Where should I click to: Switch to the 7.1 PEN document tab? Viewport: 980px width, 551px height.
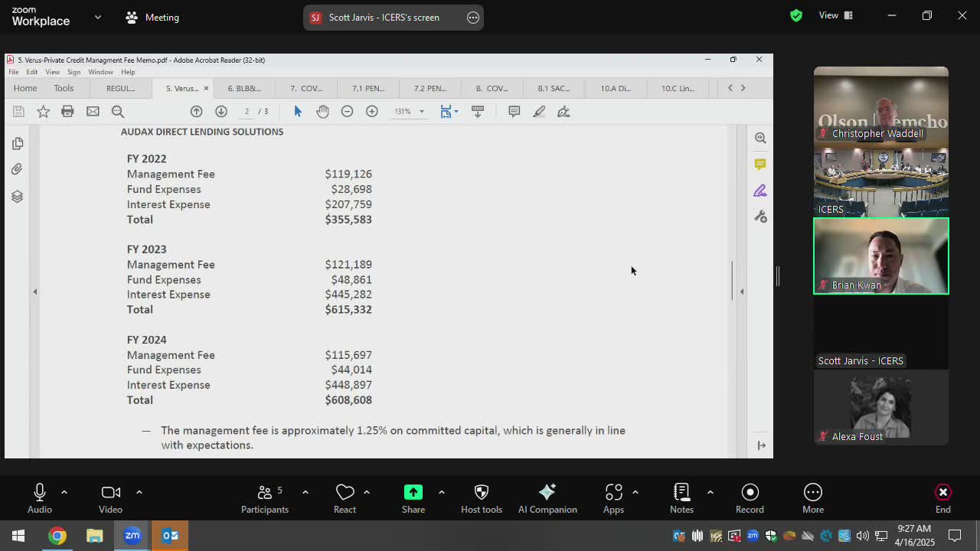click(368, 88)
